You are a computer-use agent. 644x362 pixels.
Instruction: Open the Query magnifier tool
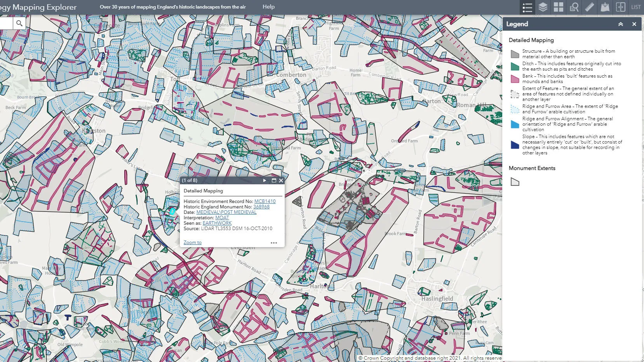click(x=574, y=7)
